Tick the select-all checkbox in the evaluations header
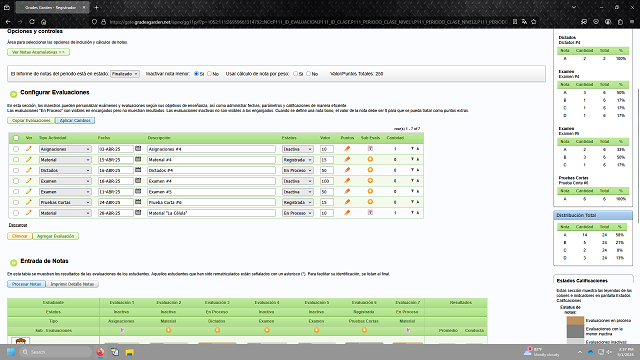The image size is (640, 360). (x=16, y=138)
